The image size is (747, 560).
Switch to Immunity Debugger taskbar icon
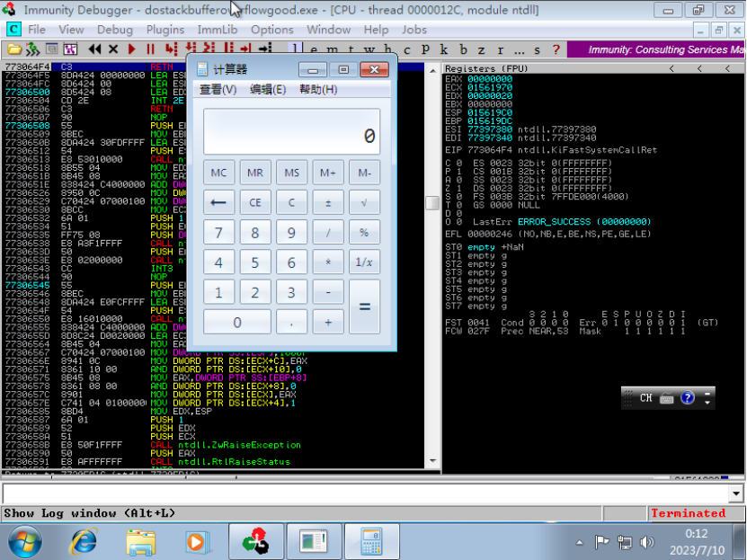tap(256, 542)
